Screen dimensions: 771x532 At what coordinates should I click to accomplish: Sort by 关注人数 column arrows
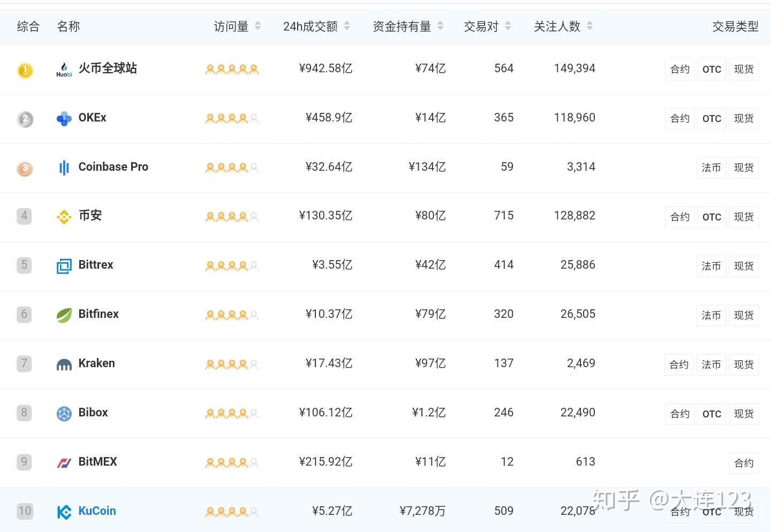pyautogui.click(x=589, y=26)
